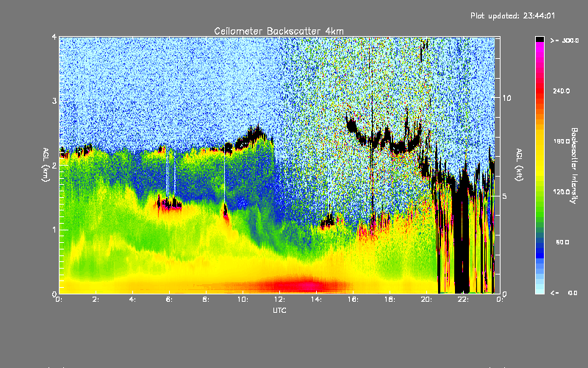Select the "AGL (km)" left axis label
Screen dimensions: 588x368
pyautogui.click(x=46, y=165)
